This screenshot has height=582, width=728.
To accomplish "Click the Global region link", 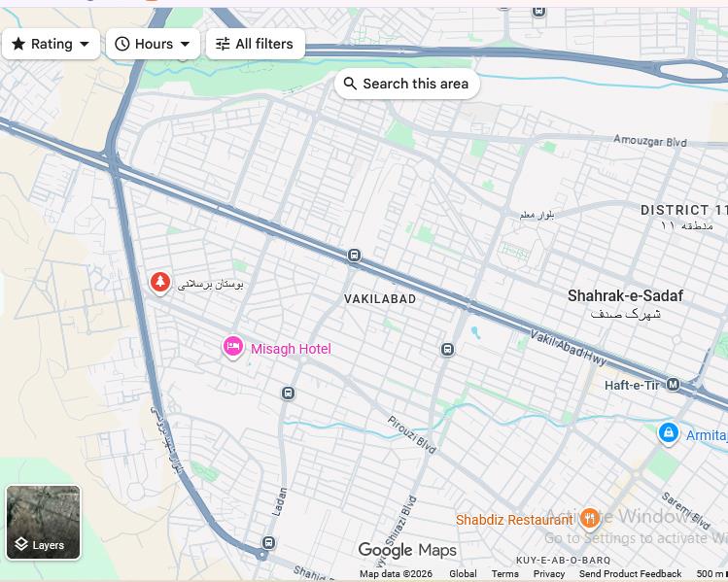I will click(463, 574).
